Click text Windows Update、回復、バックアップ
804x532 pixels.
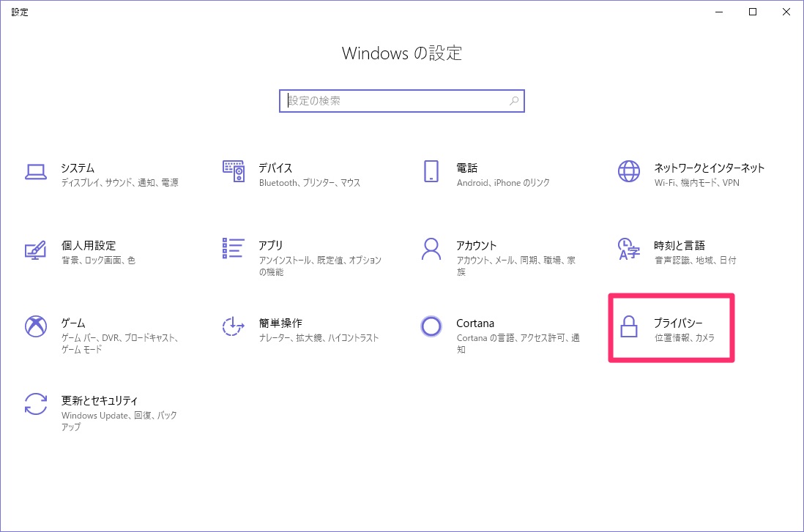tap(119, 421)
